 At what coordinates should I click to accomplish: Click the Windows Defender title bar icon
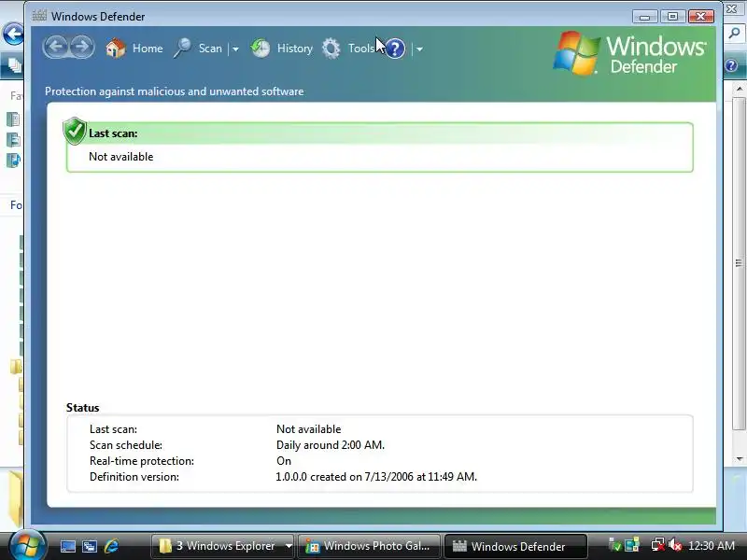point(39,16)
